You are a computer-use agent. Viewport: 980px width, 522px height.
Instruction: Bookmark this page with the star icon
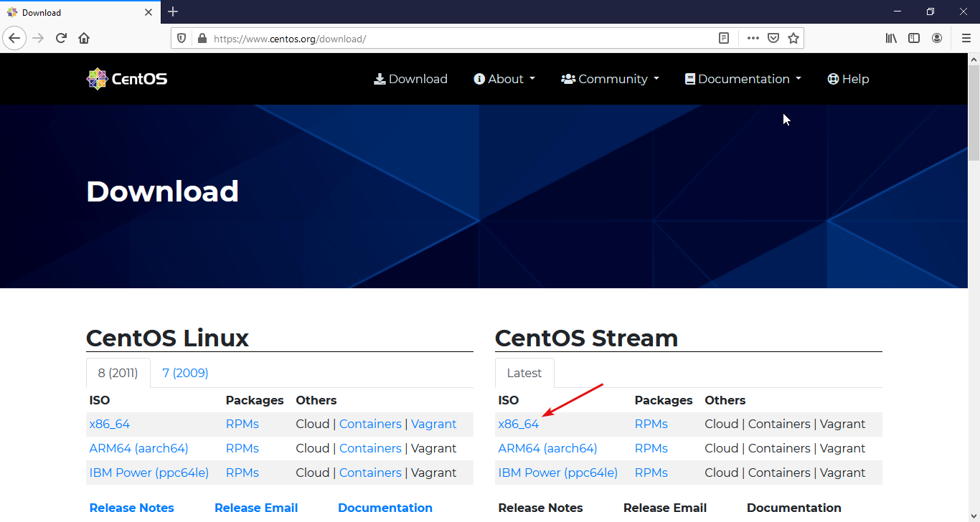[793, 38]
